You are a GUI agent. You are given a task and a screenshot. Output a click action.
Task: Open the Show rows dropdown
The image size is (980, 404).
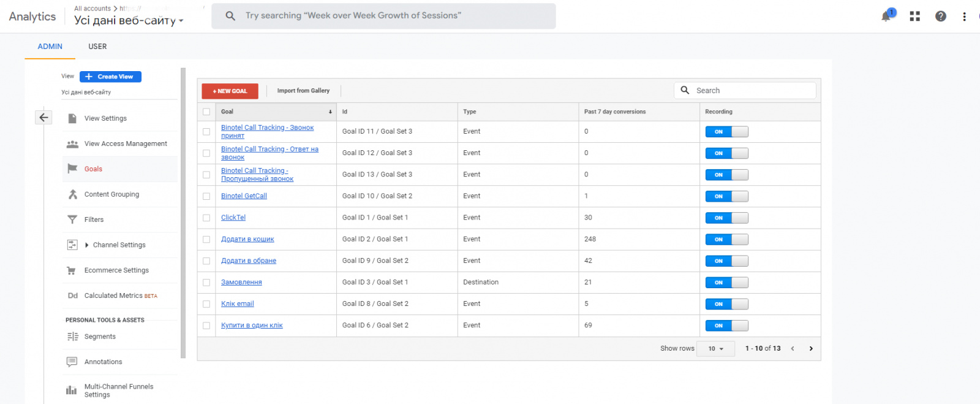pos(715,348)
